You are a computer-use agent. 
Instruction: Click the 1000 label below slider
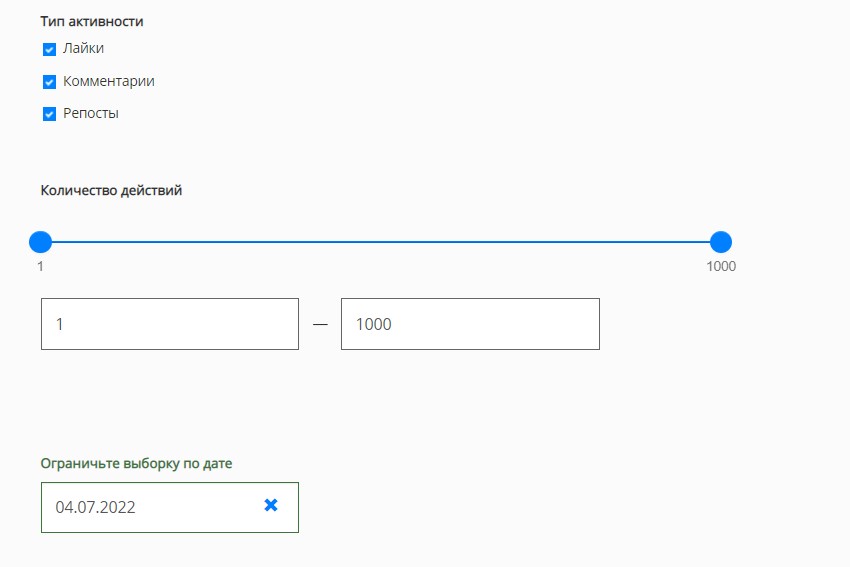pyautogui.click(x=720, y=267)
